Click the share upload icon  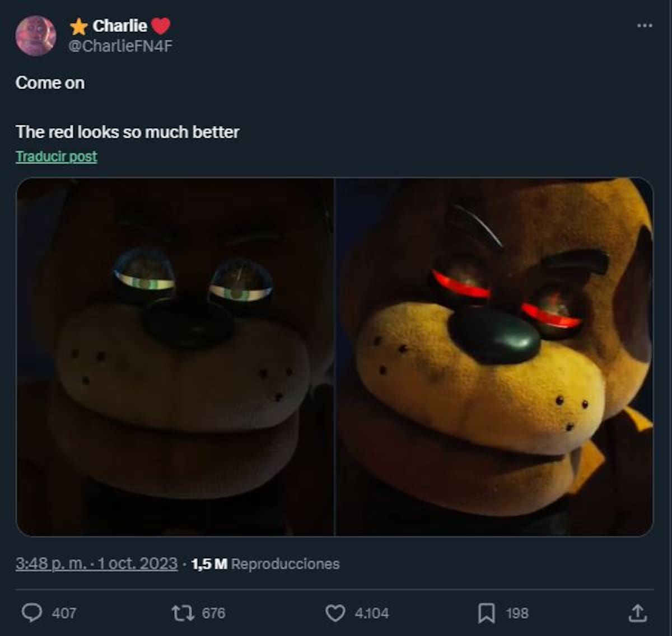[x=637, y=613]
